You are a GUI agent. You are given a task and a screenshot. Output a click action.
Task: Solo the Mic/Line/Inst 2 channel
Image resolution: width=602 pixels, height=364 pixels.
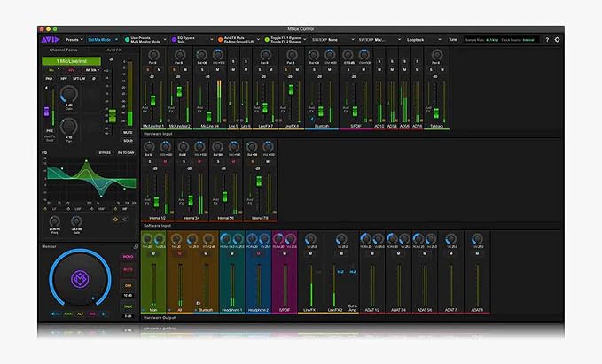[175, 69]
